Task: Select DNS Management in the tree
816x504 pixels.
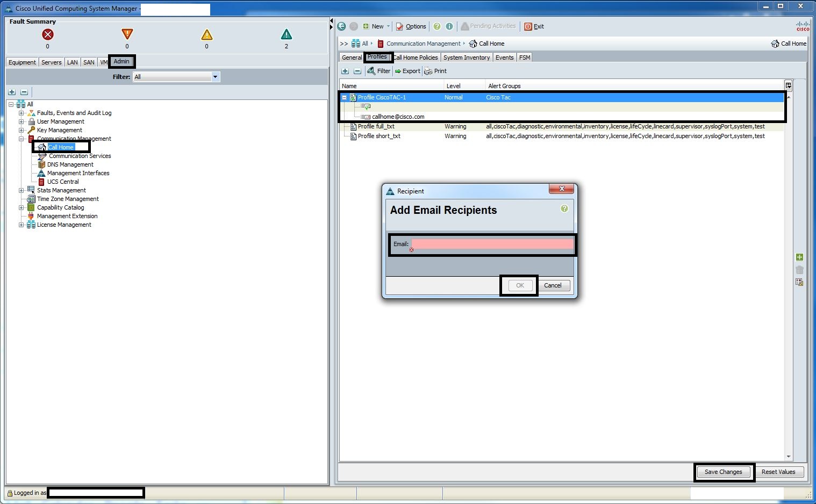Action: tap(70, 164)
